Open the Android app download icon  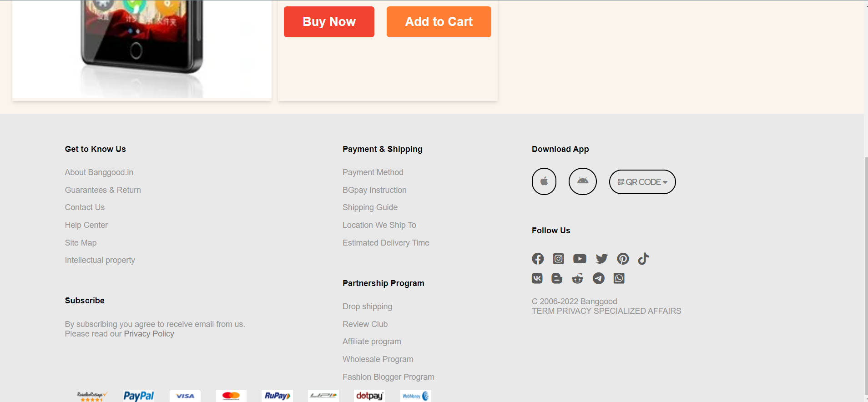[583, 181]
